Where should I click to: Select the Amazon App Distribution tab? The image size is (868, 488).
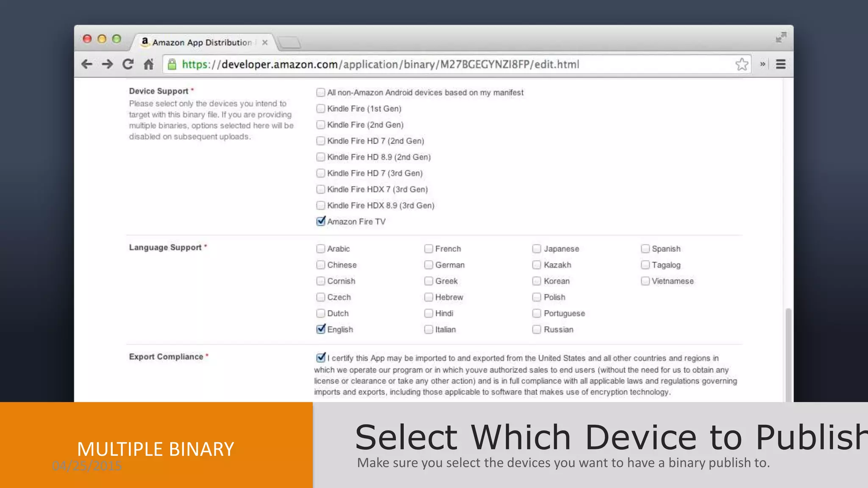203,42
